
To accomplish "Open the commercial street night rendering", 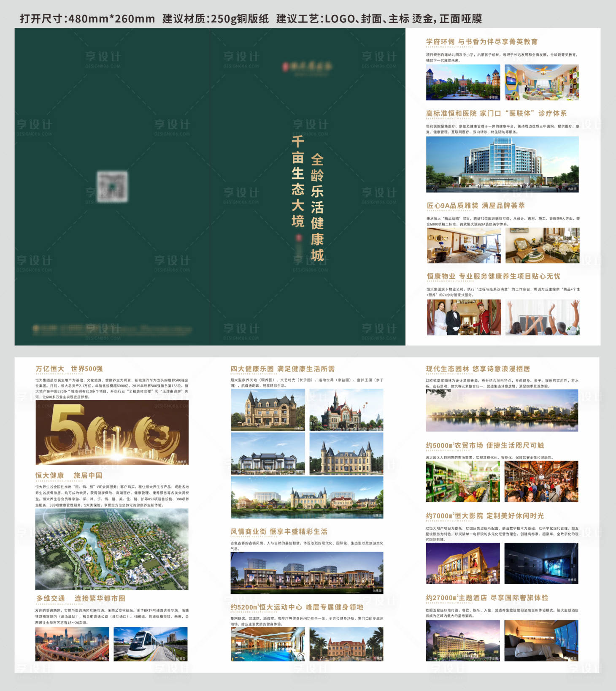I will [x=307, y=573].
